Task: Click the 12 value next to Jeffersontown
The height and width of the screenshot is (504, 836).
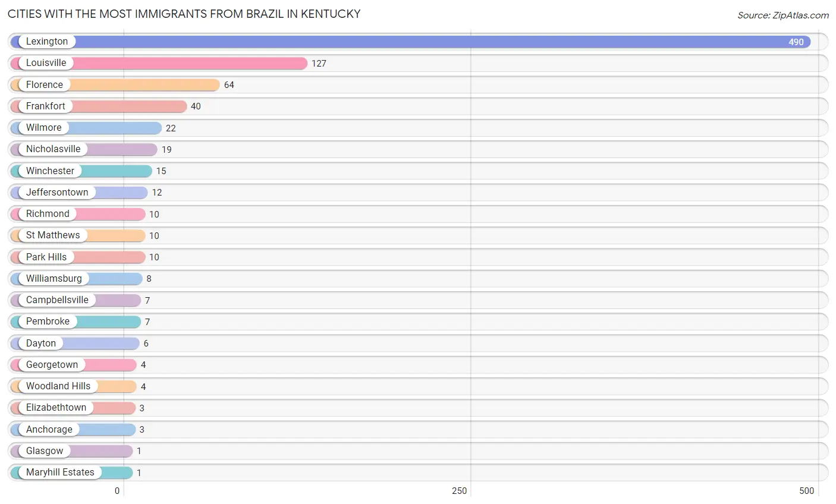Action: tap(157, 193)
